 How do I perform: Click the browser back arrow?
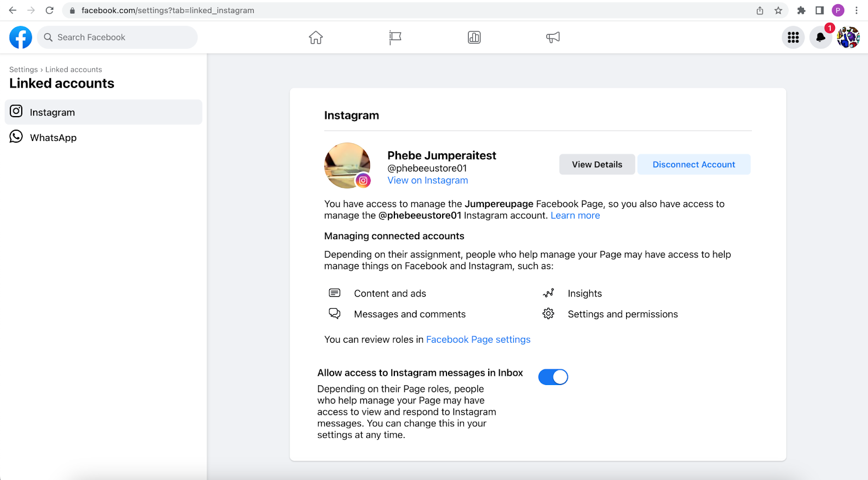(x=12, y=10)
